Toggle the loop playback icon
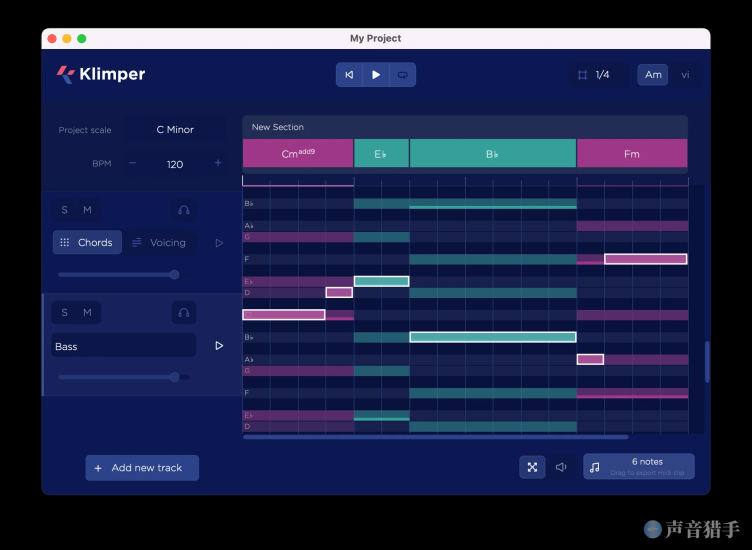Screen dimensions: 752x550 tap(402, 75)
